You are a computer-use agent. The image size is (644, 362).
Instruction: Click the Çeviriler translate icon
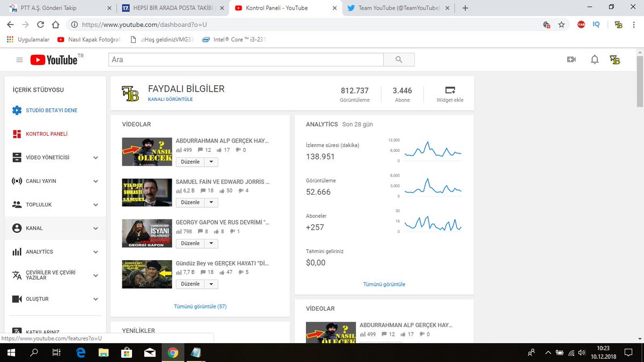click(17, 275)
